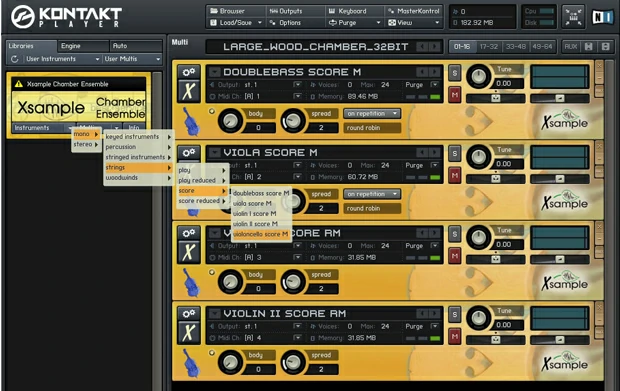
Task: Select 'violoncello score M' menu entry
Action: [261, 234]
